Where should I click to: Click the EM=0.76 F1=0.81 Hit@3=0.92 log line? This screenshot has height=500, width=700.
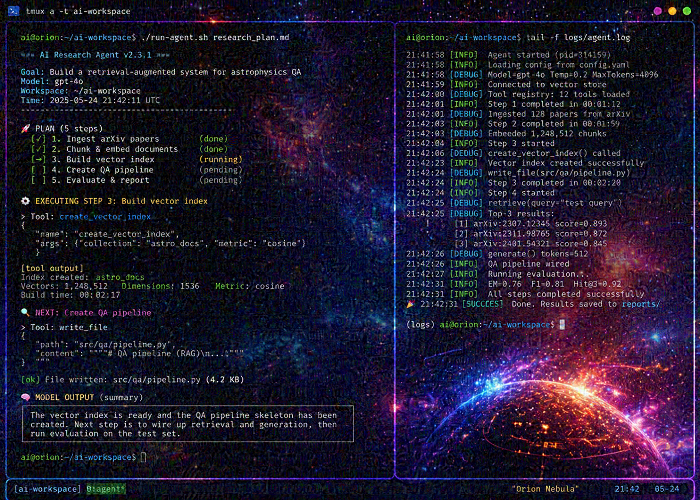[513, 284]
